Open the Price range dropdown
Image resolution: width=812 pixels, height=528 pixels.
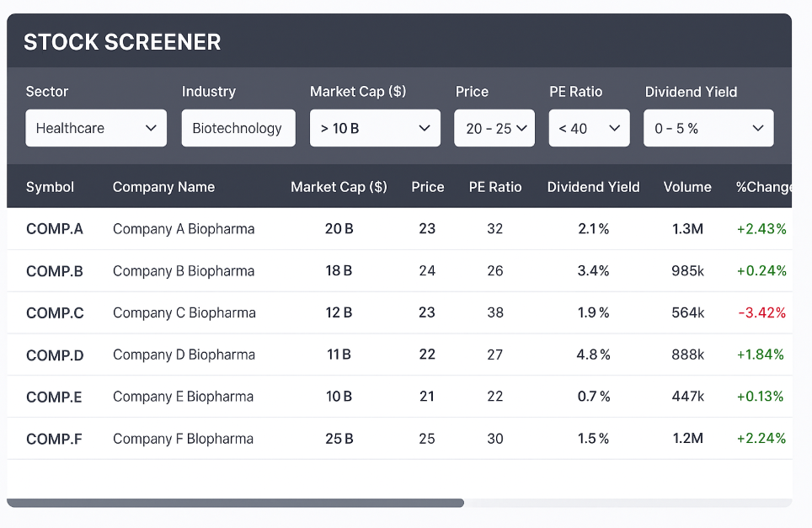(494, 128)
